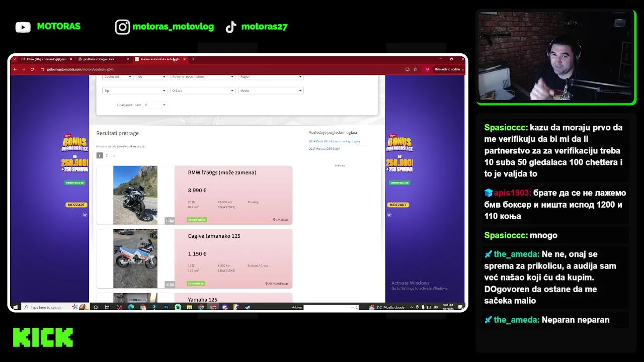Open the BMW f750gs listing title
This screenshot has height=362, width=644.
(222, 172)
